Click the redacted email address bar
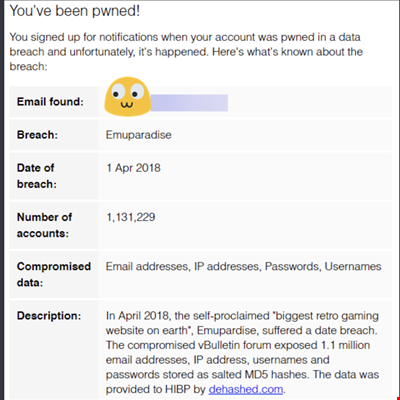 pos(189,103)
